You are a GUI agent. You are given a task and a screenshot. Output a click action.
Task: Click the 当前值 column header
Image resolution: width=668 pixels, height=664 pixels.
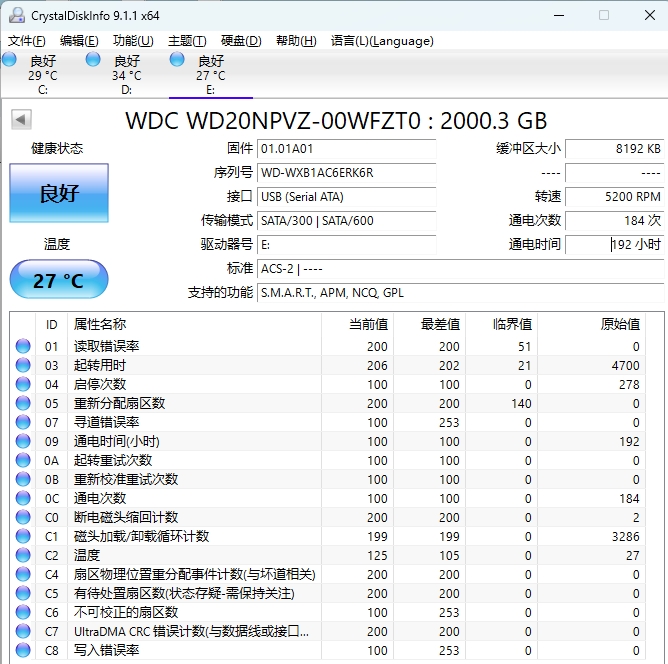[357, 324]
